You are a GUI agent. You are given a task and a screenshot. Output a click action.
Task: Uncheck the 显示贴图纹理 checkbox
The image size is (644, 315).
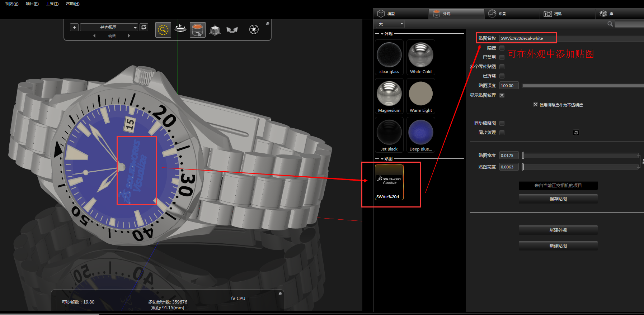(x=502, y=95)
